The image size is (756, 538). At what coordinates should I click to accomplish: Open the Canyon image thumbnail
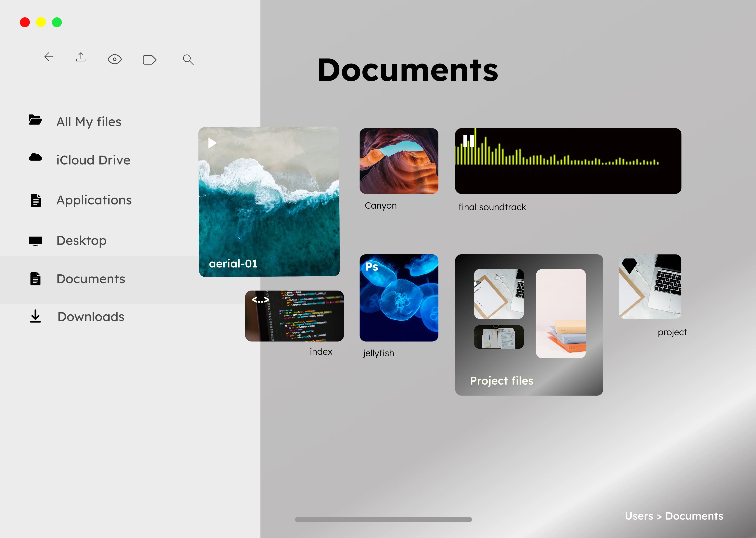(399, 161)
